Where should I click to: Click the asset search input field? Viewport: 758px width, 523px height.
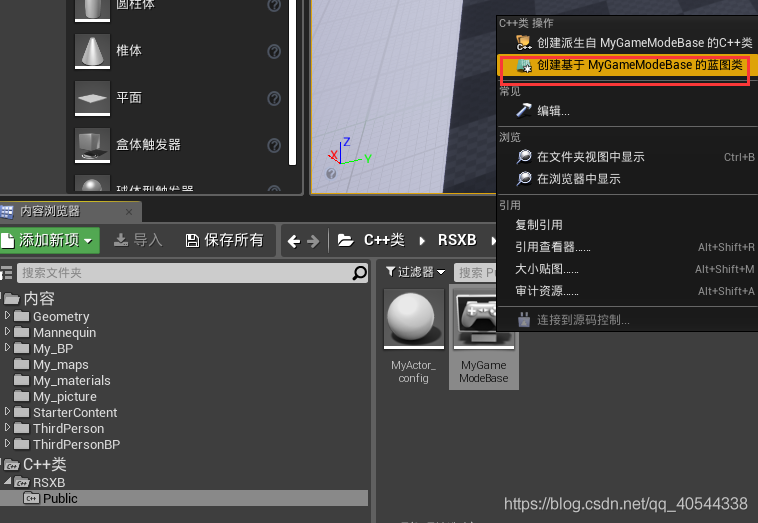pyautogui.click(x=475, y=273)
